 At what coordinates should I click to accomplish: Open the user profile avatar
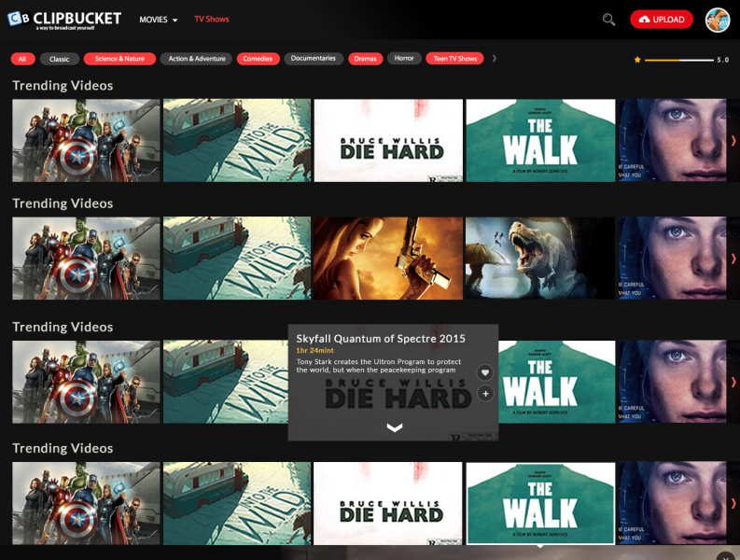(x=718, y=20)
